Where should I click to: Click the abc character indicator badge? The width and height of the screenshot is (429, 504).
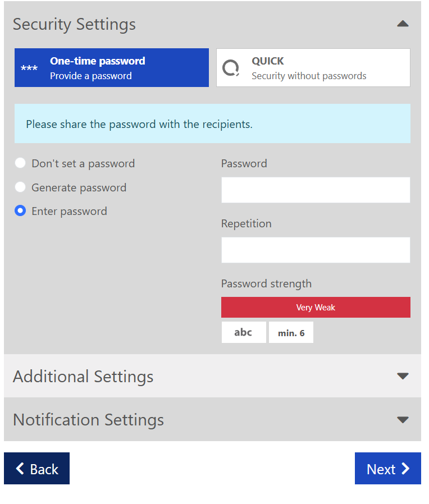[244, 332]
